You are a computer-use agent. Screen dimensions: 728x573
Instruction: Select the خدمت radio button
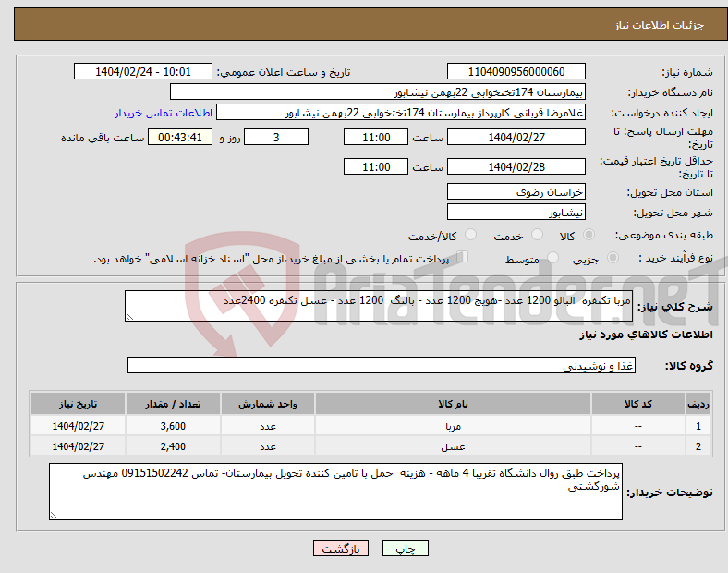537,235
